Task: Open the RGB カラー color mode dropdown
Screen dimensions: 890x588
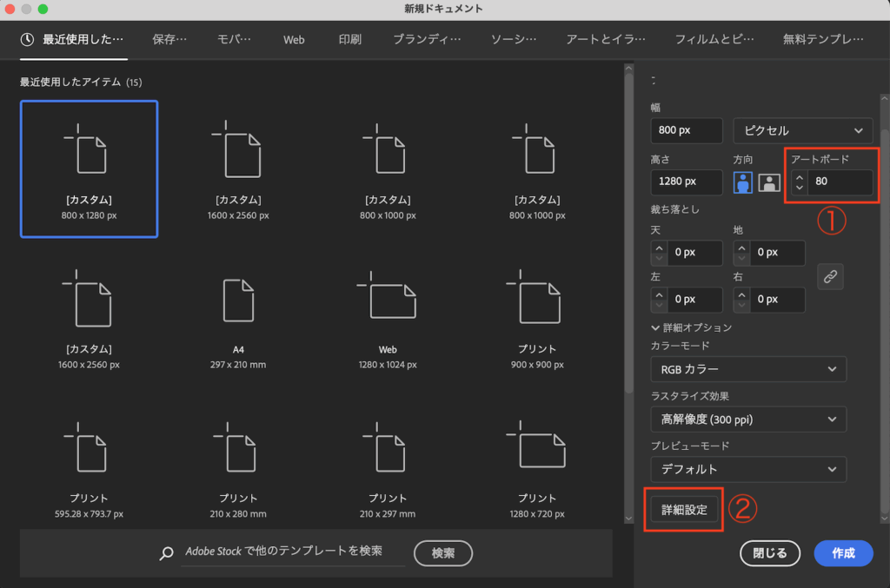Action: [747, 369]
